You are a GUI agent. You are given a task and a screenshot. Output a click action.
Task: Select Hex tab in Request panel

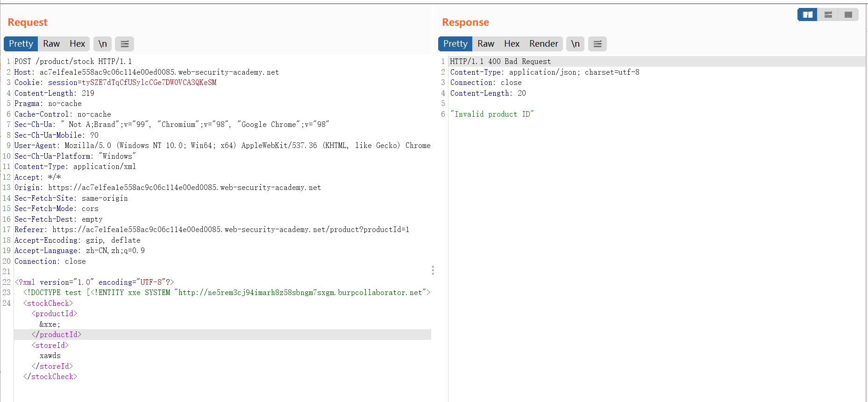[x=77, y=44]
